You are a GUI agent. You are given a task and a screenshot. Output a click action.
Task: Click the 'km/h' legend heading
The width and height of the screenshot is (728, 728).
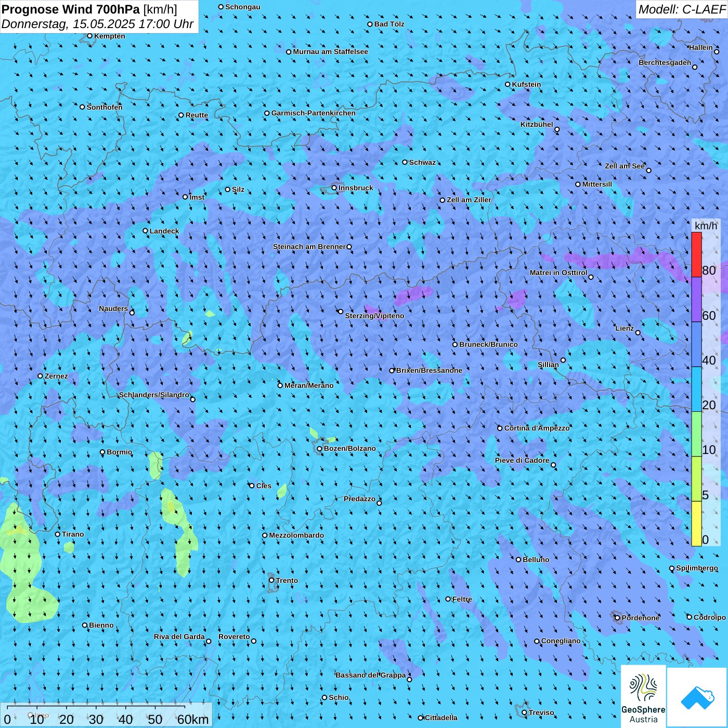[706, 226]
